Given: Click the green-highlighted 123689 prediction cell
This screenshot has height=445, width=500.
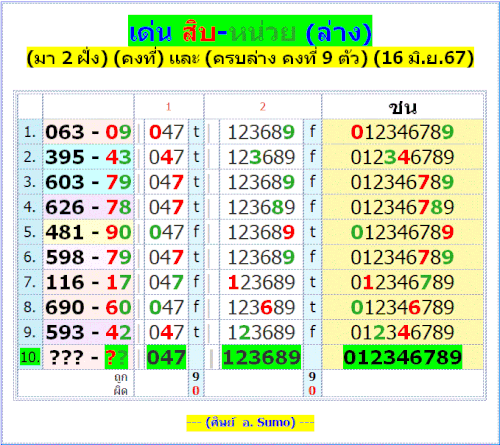Looking at the screenshot, I should 261,357.
